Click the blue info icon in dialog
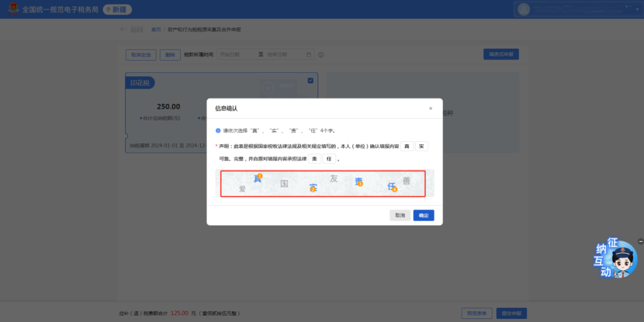This screenshot has width=644, height=322. (218, 131)
